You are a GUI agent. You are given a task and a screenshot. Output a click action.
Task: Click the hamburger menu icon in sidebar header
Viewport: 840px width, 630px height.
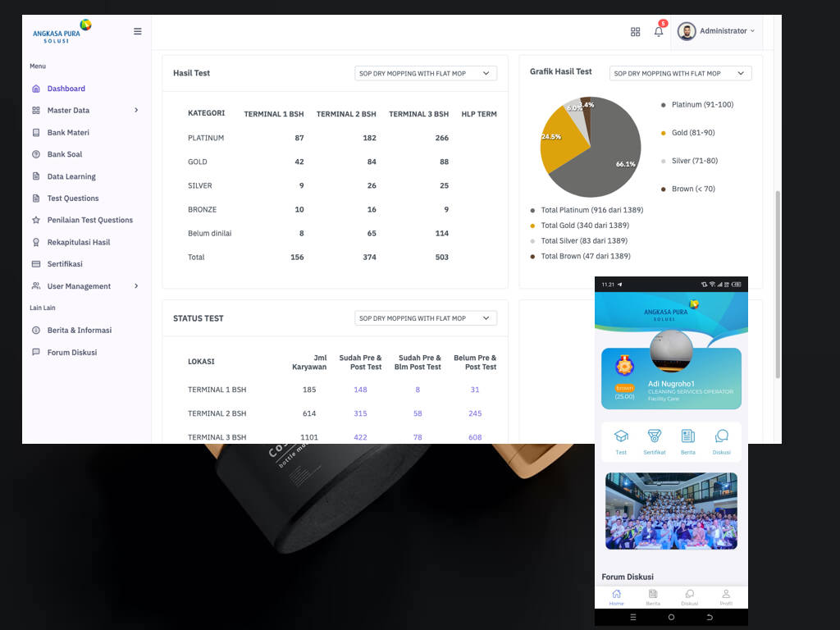tap(137, 31)
